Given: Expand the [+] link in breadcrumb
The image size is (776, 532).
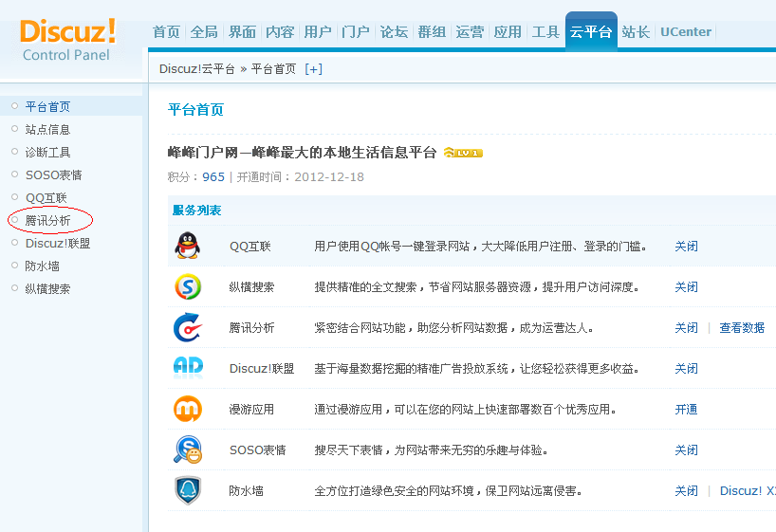Looking at the screenshot, I should (313, 69).
